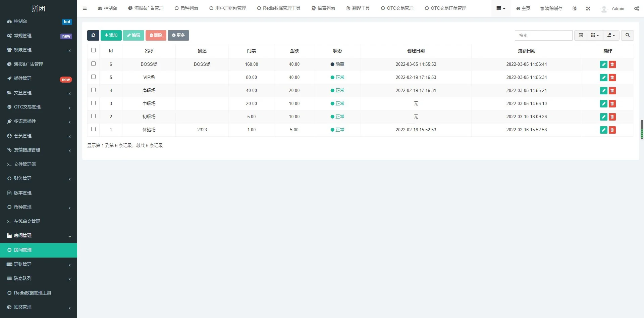Click the 添加 add button

click(x=111, y=35)
